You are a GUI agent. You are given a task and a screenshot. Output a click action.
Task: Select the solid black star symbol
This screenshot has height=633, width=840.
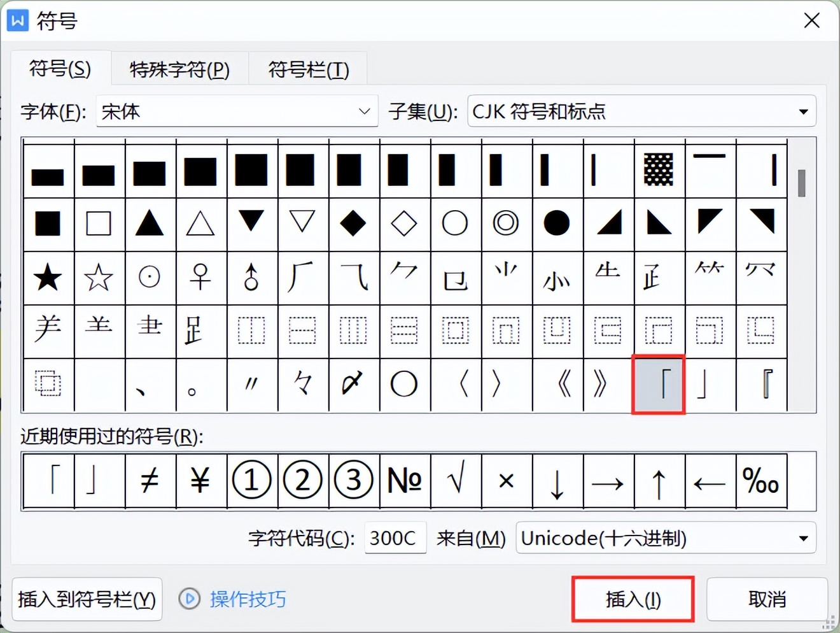click(48, 278)
